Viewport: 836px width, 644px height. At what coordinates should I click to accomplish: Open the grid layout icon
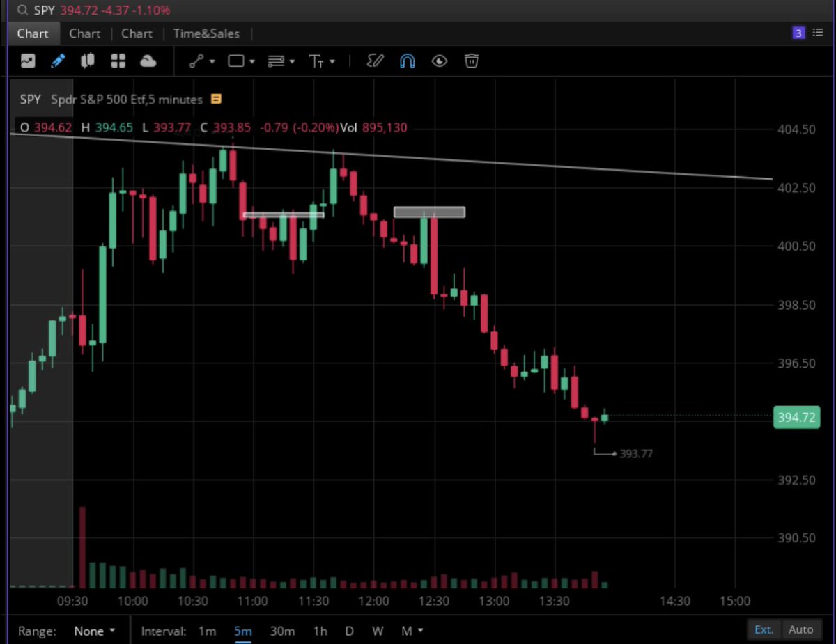click(118, 61)
